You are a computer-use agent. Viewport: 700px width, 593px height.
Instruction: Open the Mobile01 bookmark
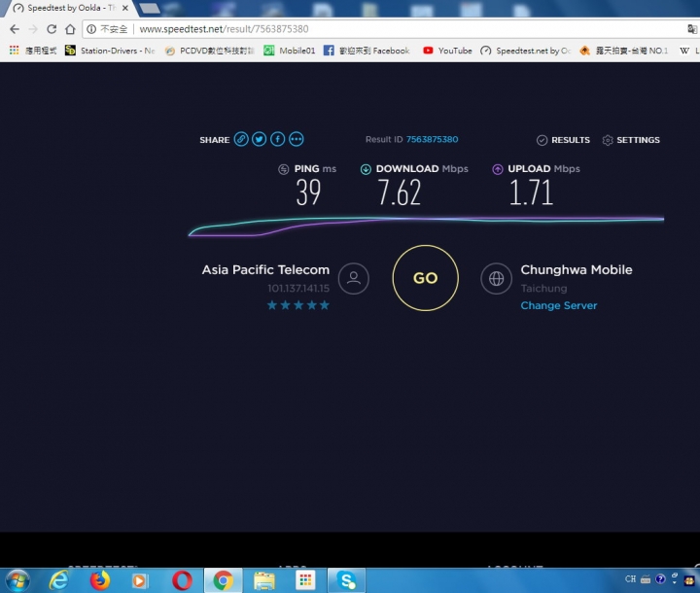click(290, 51)
